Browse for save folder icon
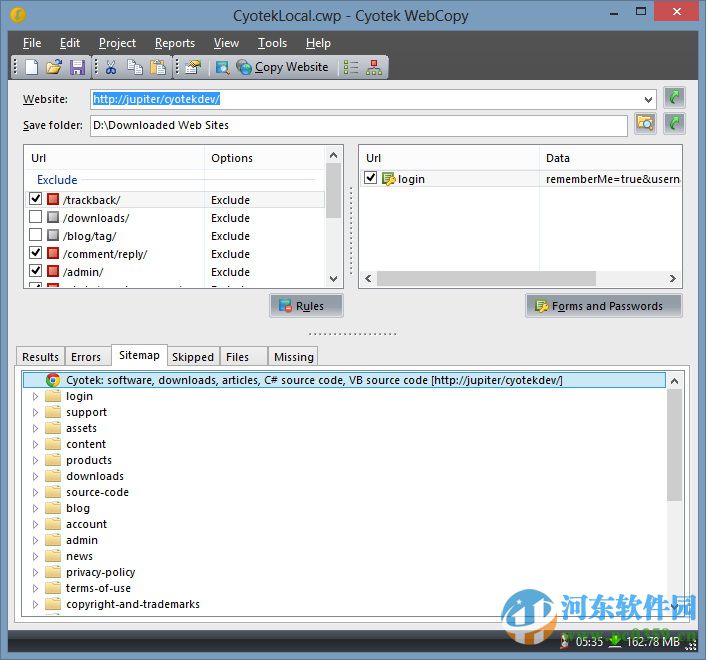The image size is (706, 660). coord(645,124)
